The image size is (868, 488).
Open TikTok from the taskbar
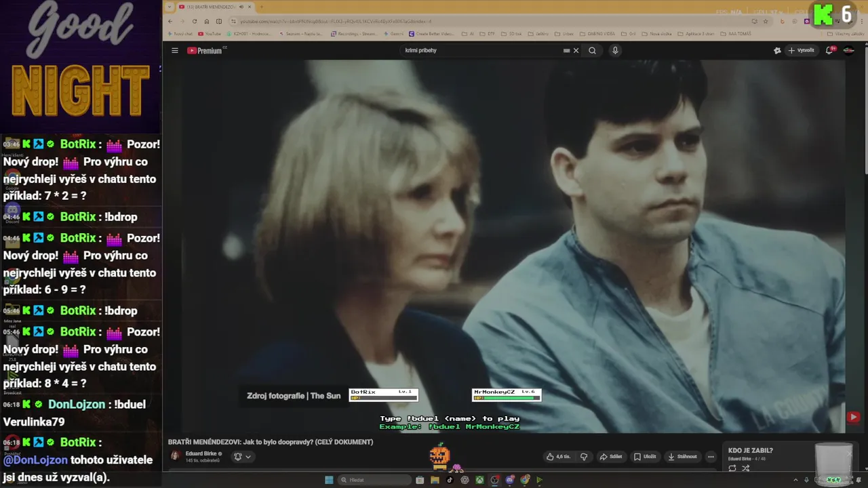[x=450, y=480]
